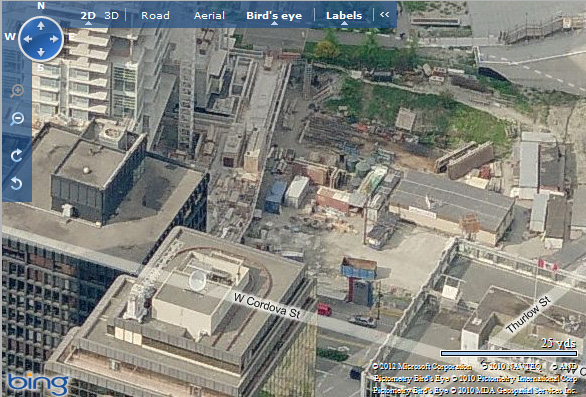Pan the map south with the down arrow
The image size is (586, 397).
[41, 52]
